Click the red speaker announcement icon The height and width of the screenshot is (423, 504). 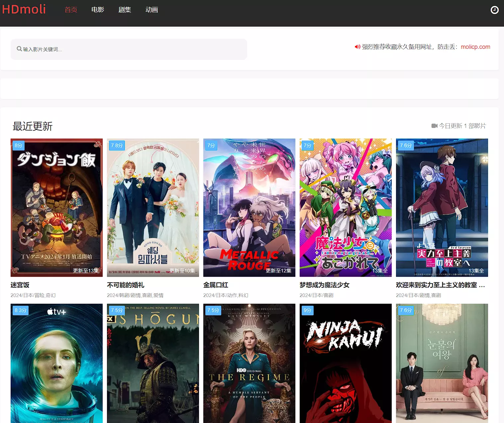point(357,47)
